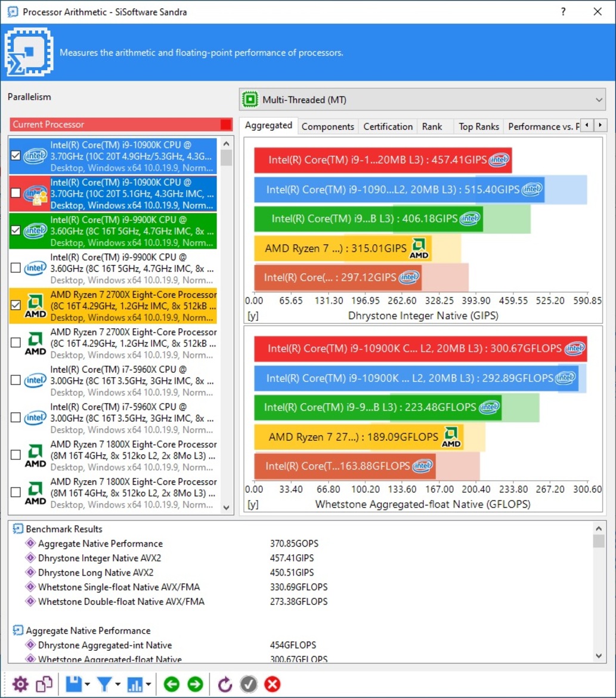
Task: Click the AMD logo in the yellow Ryzen 2700X row
Action: pyautogui.click(x=36, y=306)
